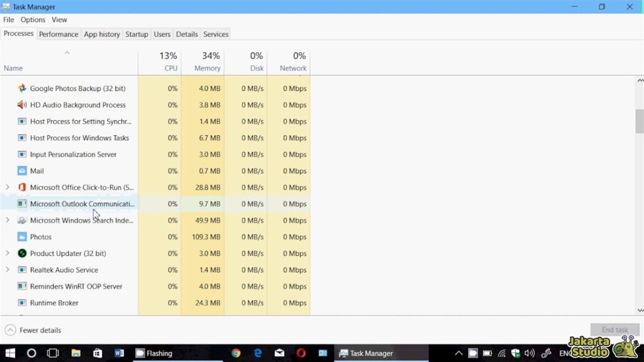Screen dimensions: 644x362
Task: Click the Photos app icon in the process list
Action: point(23,237)
